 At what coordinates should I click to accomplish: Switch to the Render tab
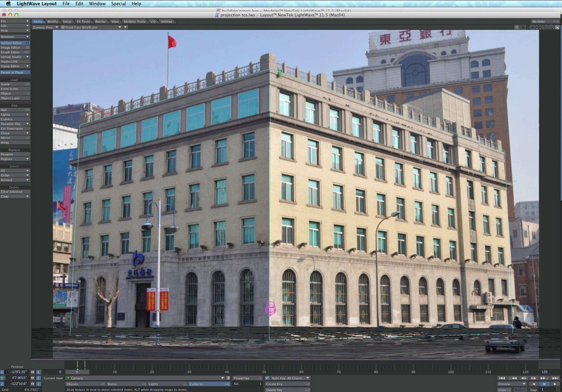click(x=100, y=22)
